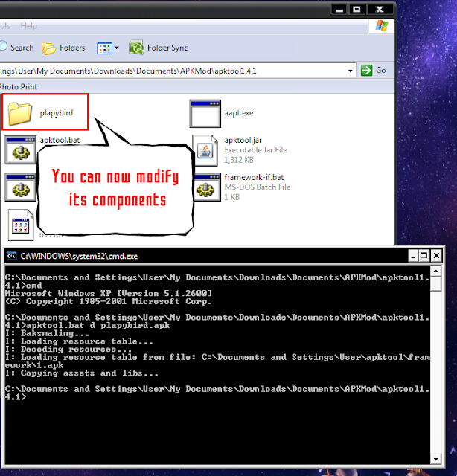Select the framework-if.bat batch file icon
Viewport: 457px width, 476px height.
[x=207, y=187]
